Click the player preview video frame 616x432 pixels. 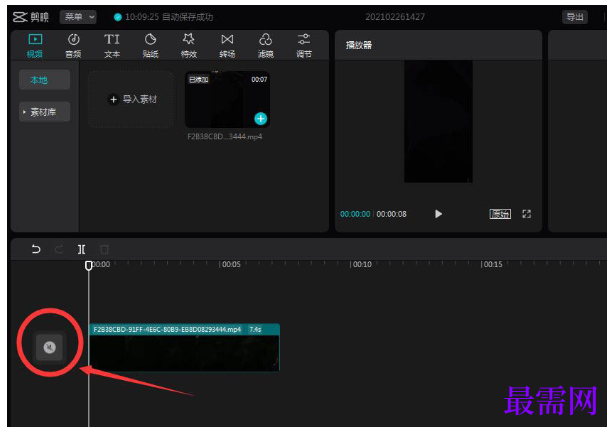coord(438,121)
